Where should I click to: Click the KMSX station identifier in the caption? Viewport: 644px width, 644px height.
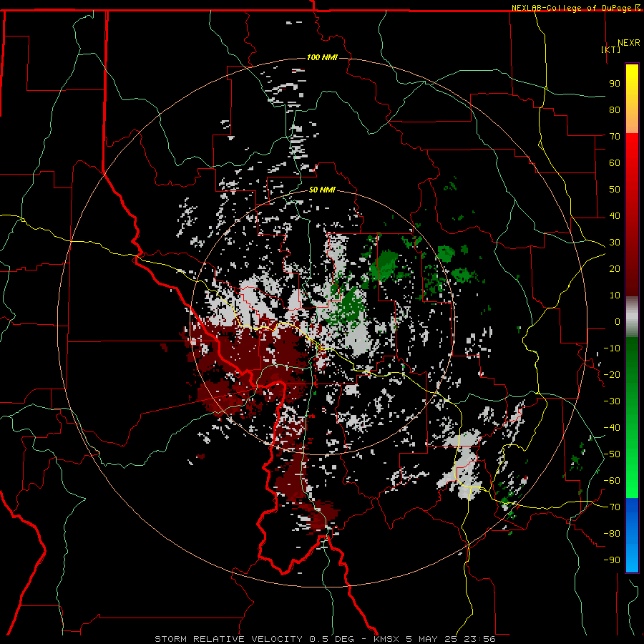(386, 639)
